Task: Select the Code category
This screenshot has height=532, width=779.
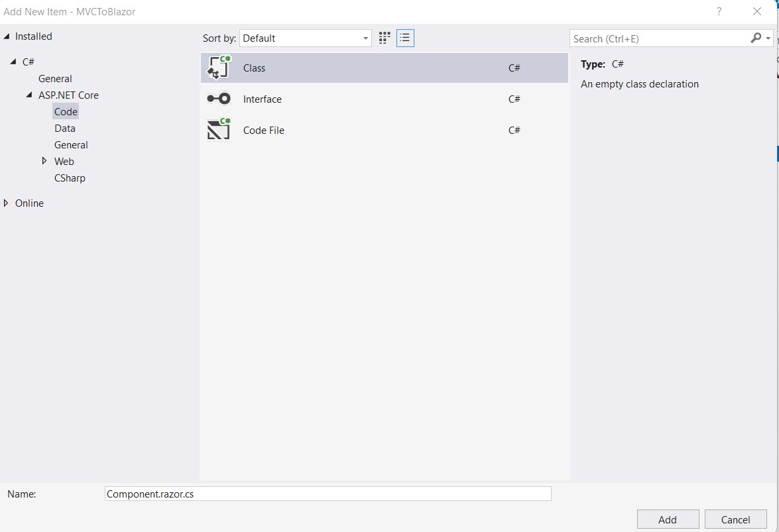Action: click(65, 111)
